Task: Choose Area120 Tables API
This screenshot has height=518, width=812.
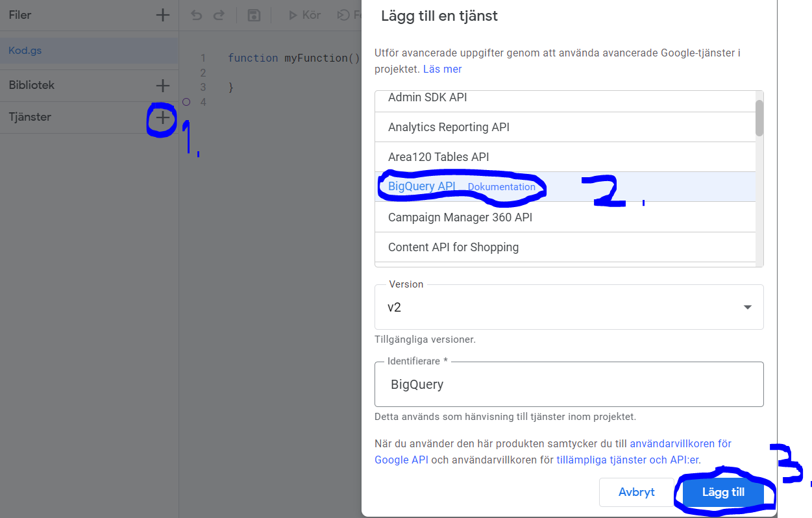Action: point(565,157)
